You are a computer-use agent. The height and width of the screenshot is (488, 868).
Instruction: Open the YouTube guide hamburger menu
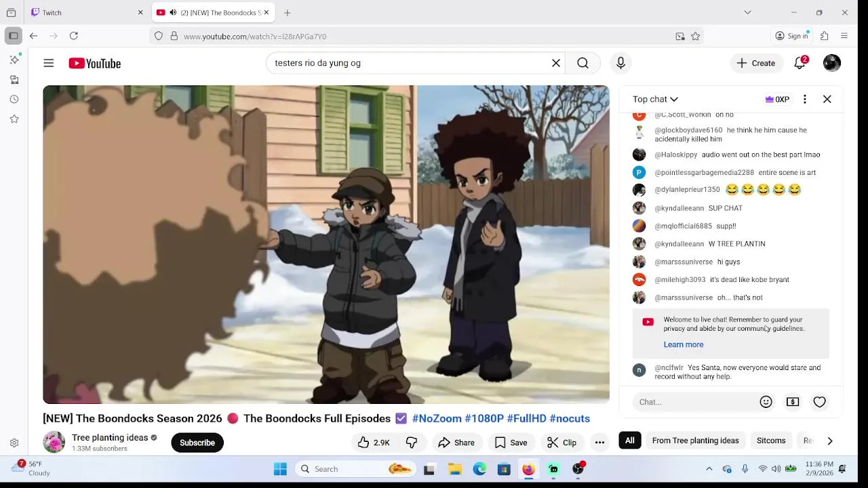click(x=49, y=63)
